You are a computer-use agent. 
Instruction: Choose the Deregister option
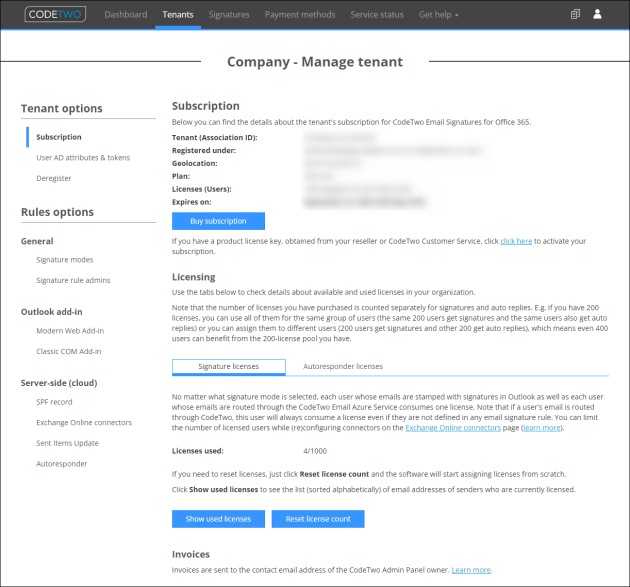coord(54,178)
